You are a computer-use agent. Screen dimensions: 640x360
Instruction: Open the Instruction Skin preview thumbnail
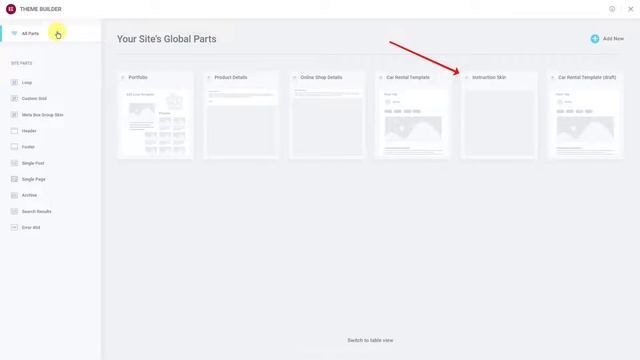coord(499,122)
